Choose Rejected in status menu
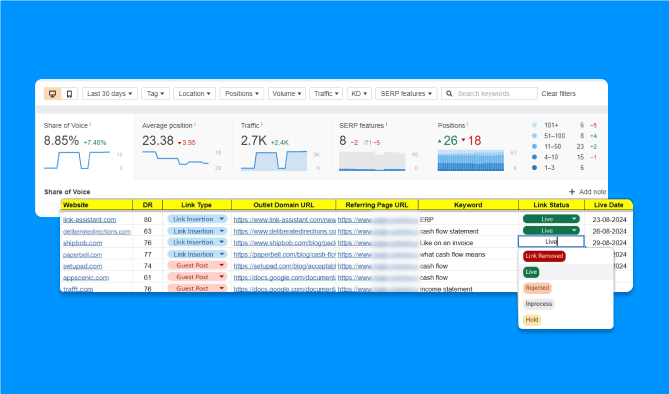This screenshot has width=669, height=394. pyautogui.click(x=537, y=288)
